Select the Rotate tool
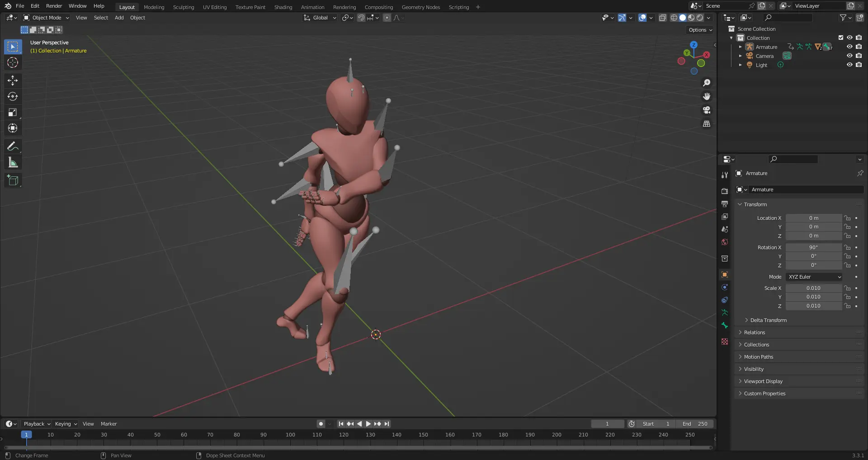The image size is (868, 460). coord(13,96)
